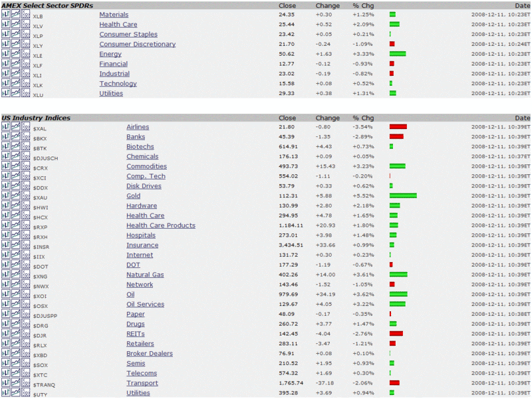Open the bar chart icon for $INSR
The width and height of the screenshot is (532, 399).
pyautogui.click(x=6, y=244)
